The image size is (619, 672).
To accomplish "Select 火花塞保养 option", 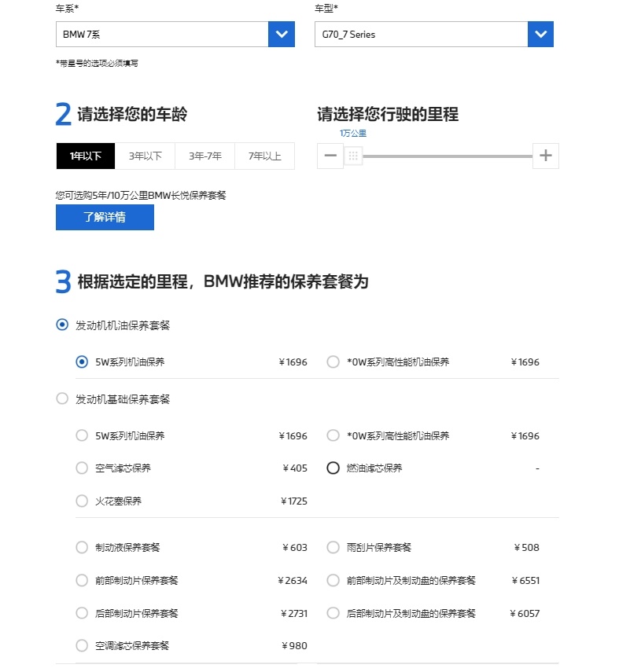I will [82, 501].
